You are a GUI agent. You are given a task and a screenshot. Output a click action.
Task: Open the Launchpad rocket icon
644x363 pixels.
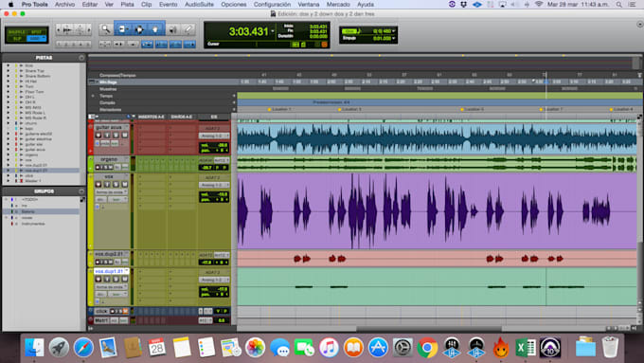(59, 348)
